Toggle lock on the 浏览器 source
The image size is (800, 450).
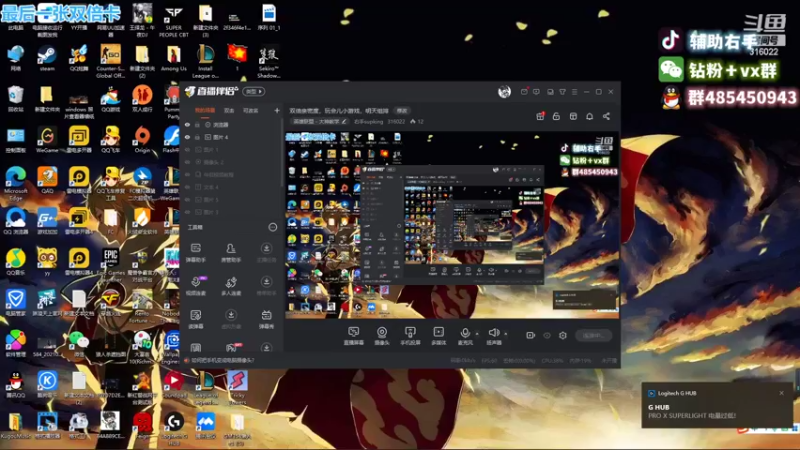coord(197,124)
